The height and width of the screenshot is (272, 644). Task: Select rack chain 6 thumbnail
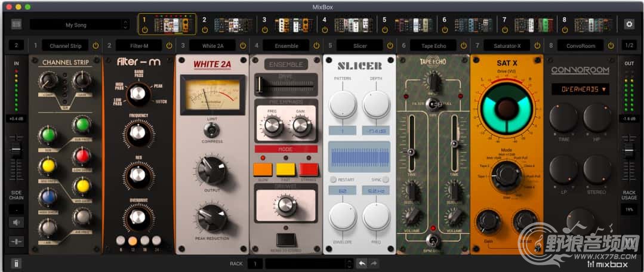pos(473,24)
